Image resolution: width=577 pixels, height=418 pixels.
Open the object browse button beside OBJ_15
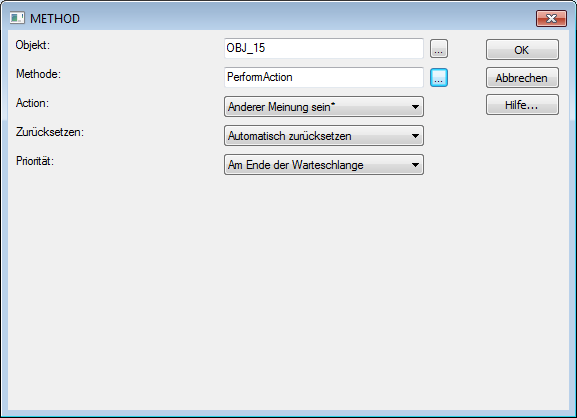[439, 49]
